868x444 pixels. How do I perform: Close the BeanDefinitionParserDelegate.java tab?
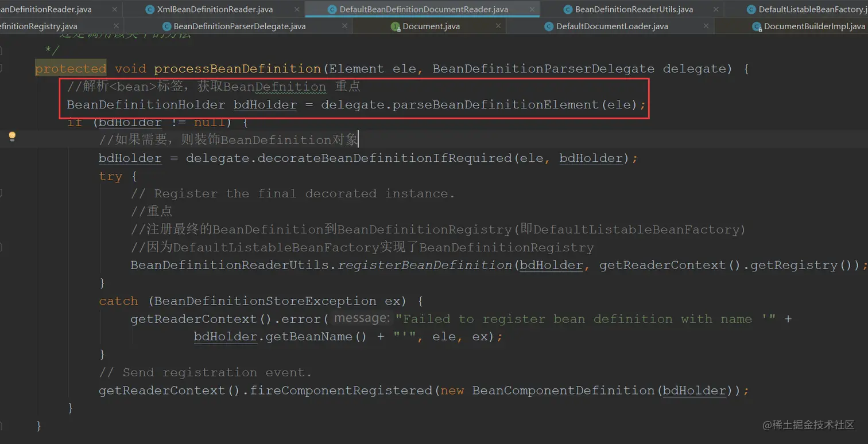coord(344,26)
